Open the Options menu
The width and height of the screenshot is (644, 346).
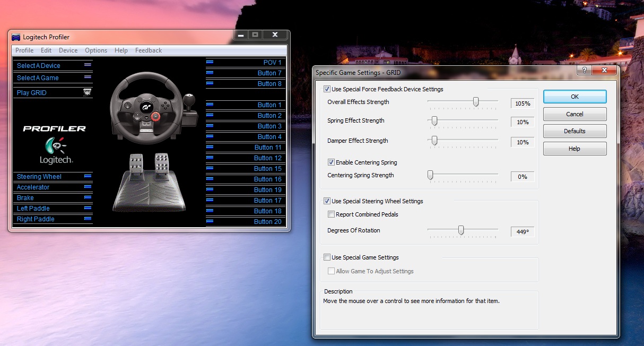(x=96, y=50)
